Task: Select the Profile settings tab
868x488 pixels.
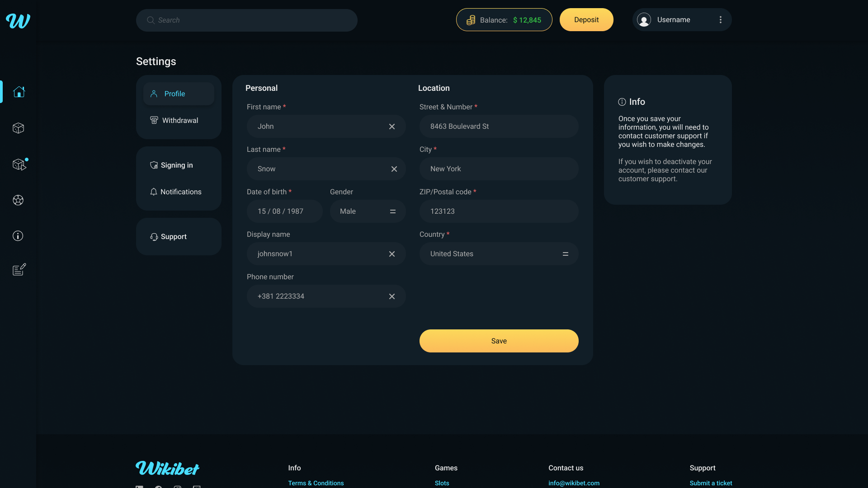Action: 179,94
